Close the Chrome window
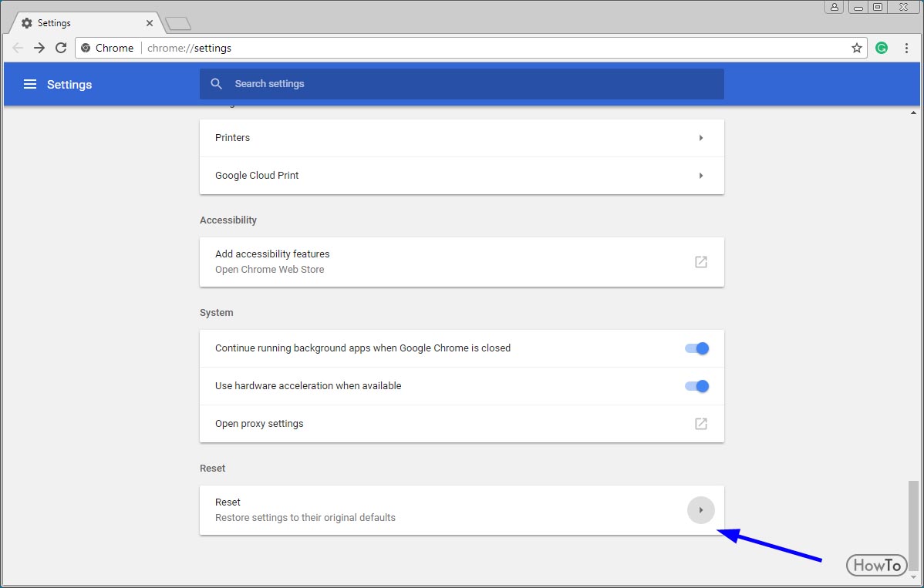Viewport: 924px width, 588px height. (x=903, y=7)
